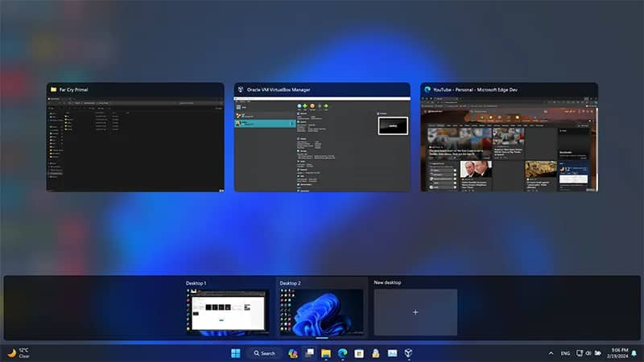Image resolution: width=644 pixels, height=362 pixels.
Task: Switch to the Oracle VM VirtualBox Manager window
Action: click(322, 137)
